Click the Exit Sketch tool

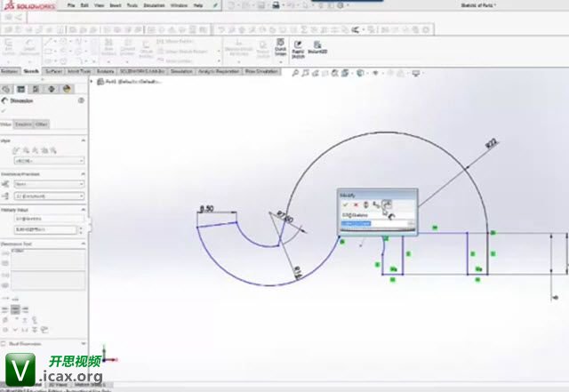9,48
